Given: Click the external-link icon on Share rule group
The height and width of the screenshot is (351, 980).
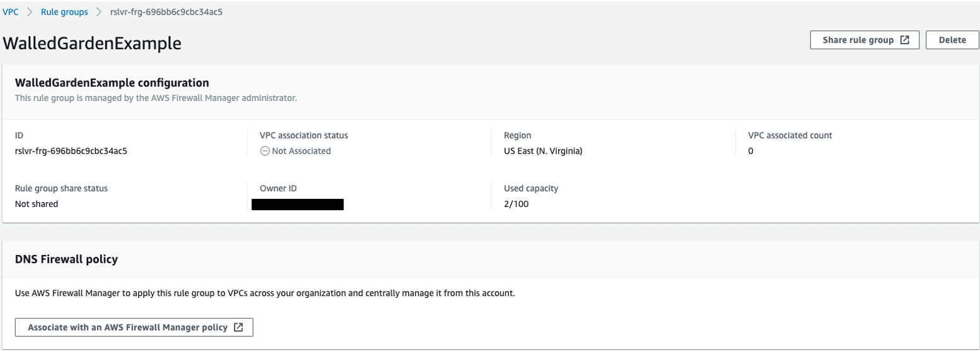Looking at the screenshot, I should 905,40.
